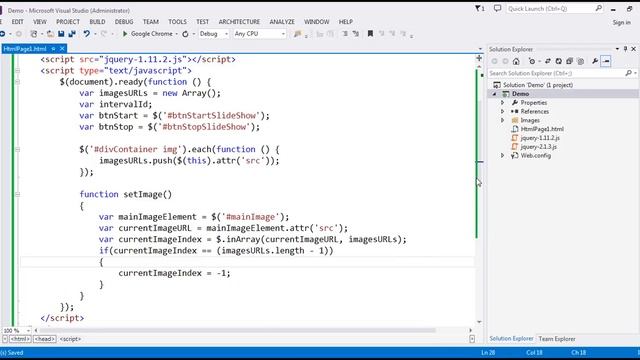Click the Find in Files toolbar icon
Screen dimensions: 640x360
(x=298, y=34)
